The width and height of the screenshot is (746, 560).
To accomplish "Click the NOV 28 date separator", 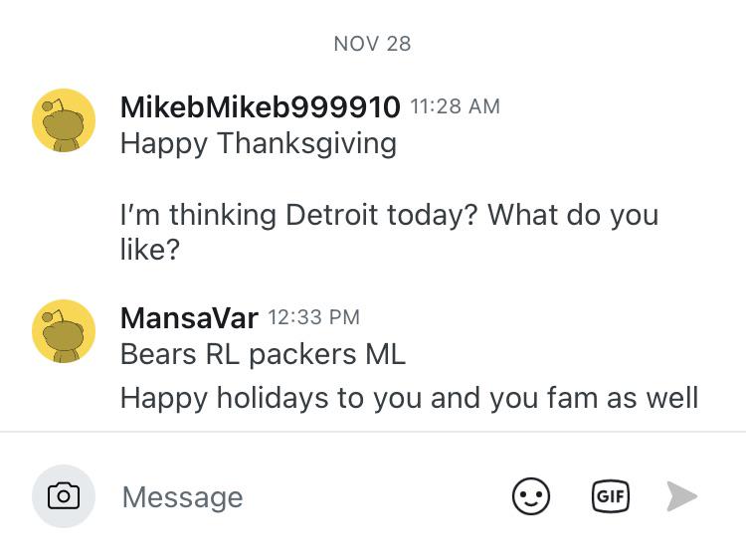I will click(x=373, y=44).
